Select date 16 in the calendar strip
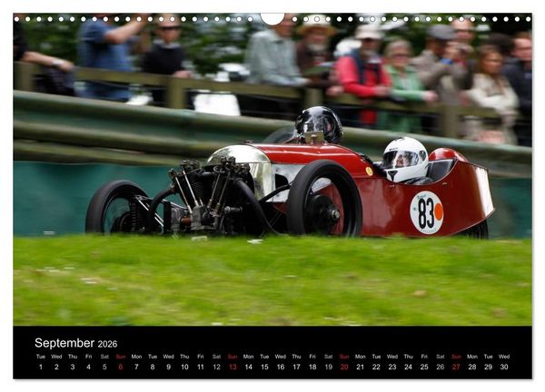The height and width of the screenshot is (392, 545). click(281, 367)
